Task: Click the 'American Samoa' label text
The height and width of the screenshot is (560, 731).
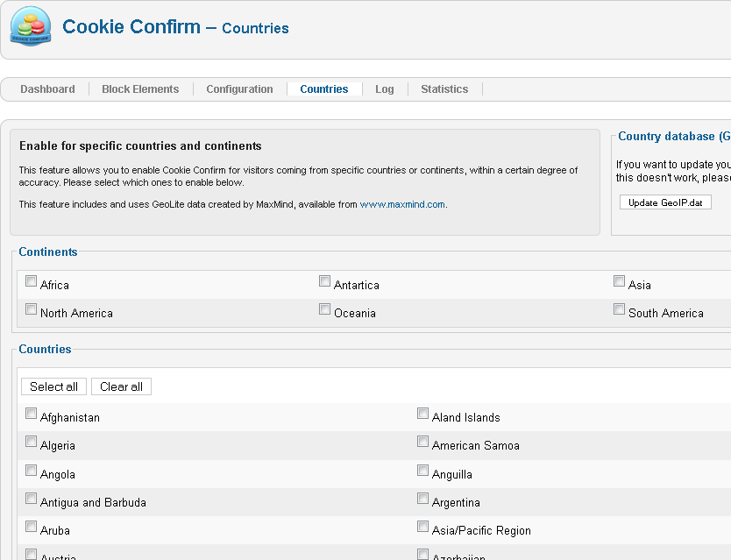Action: [x=476, y=445]
